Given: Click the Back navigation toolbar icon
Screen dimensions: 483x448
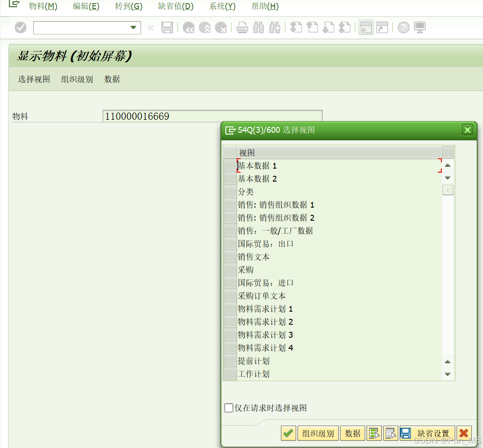Looking at the screenshot, I should (x=189, y=28).
